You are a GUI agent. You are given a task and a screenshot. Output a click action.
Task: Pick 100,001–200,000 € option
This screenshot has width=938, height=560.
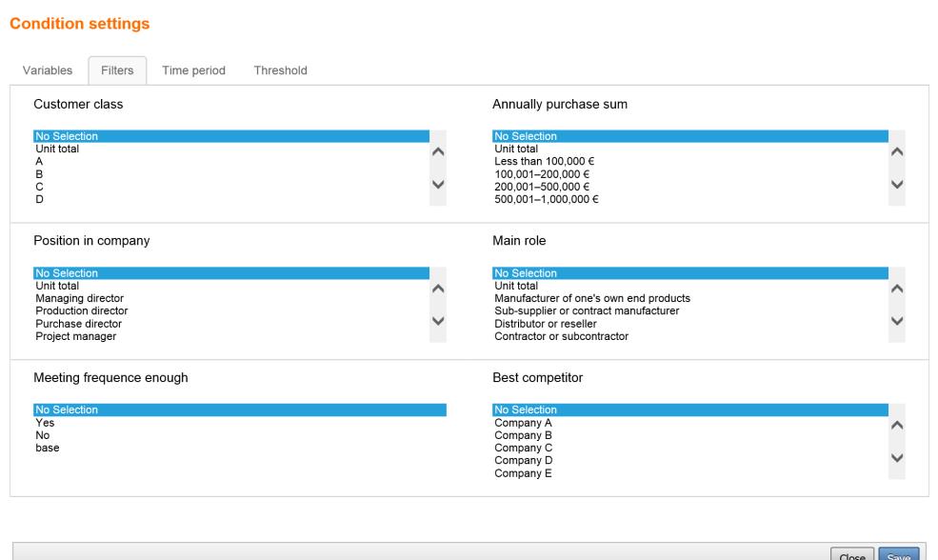click(690, 174)
